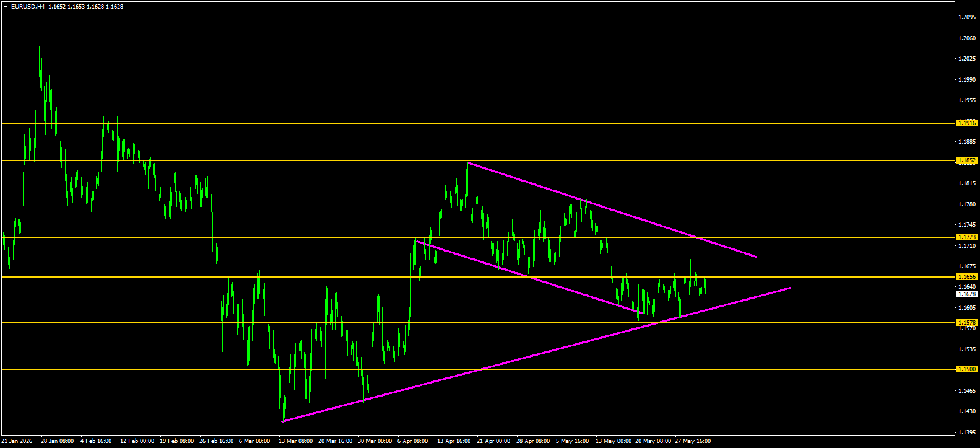This screenshot has height=448, width=980.
Task: Click the 1.1780 price scale value
Action: point(967,204)
